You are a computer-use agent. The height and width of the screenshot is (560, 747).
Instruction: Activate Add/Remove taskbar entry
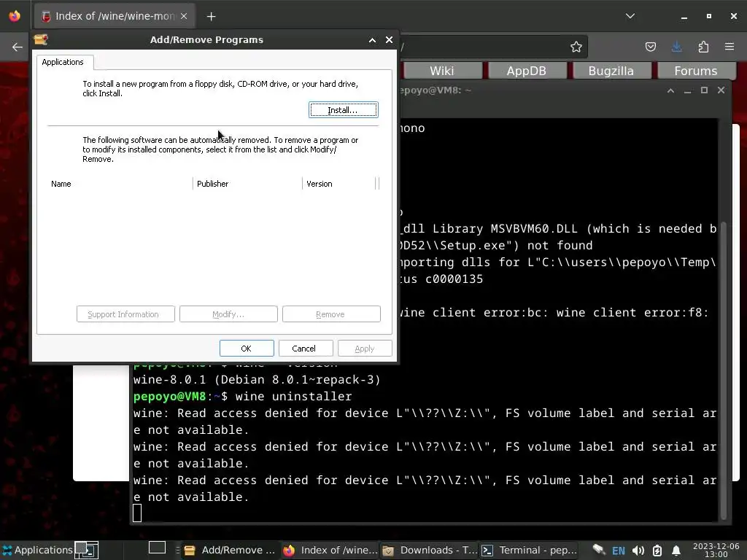coord(230,550)
